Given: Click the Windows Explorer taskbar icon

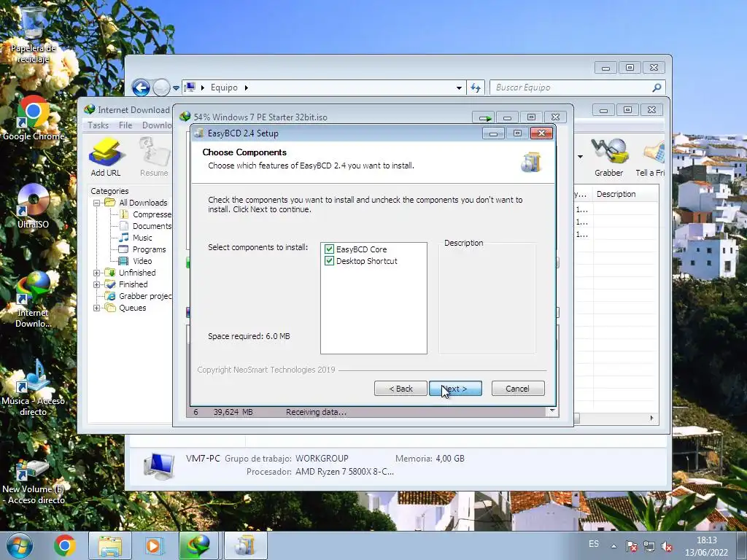Looking at the screenshot, I should 110,545.
